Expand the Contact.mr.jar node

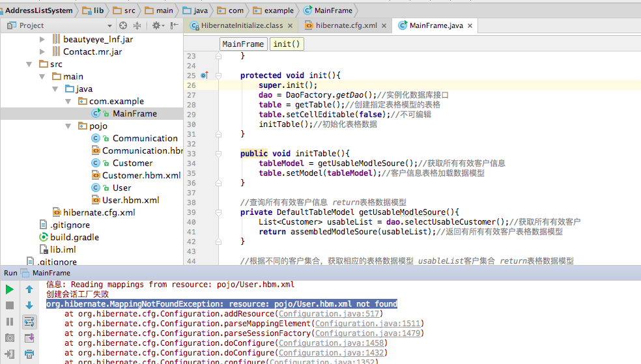pos(42,51)
